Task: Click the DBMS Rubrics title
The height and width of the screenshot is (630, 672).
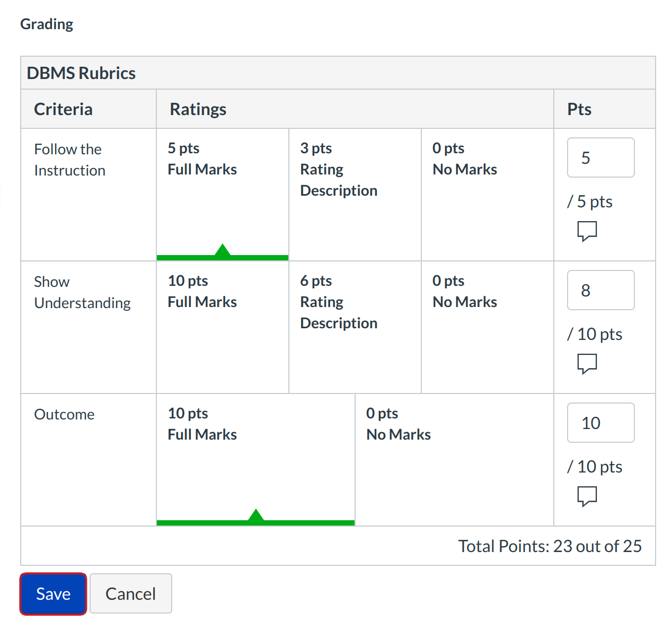Action: 81,73
